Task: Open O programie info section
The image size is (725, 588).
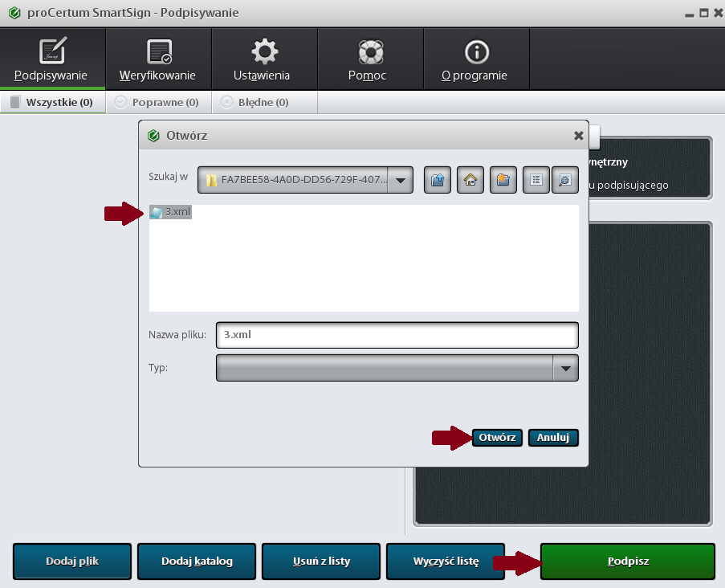Action: [475, 60]
